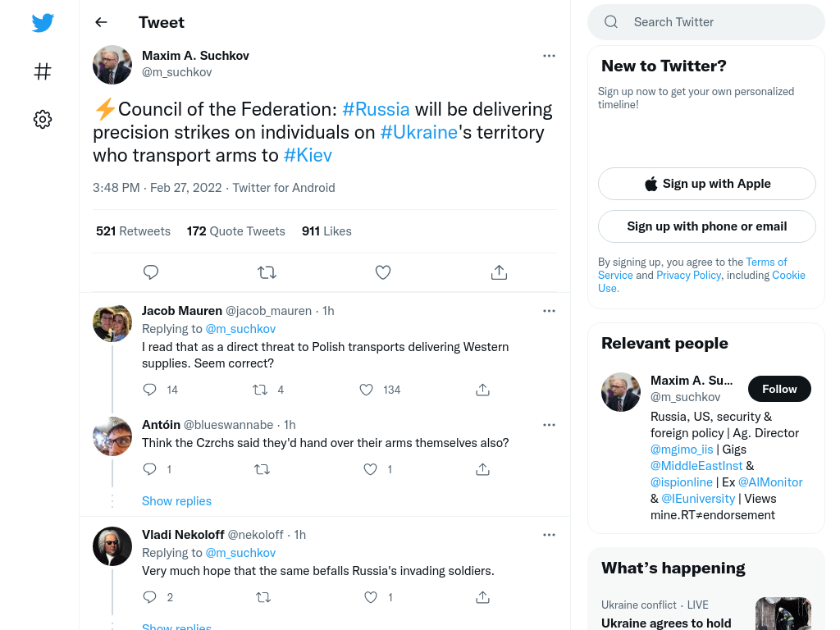
Task: Share the main tweet via share icon
Action: (x=499, y=272)
